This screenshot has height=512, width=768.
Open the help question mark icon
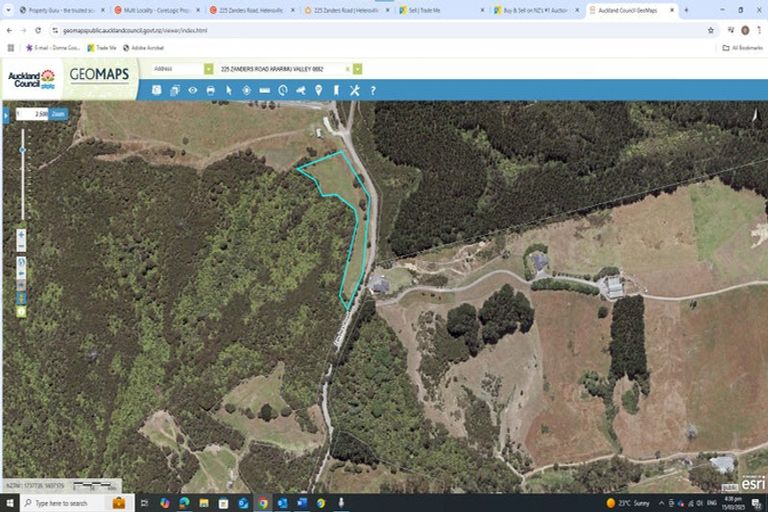point(373,90)
